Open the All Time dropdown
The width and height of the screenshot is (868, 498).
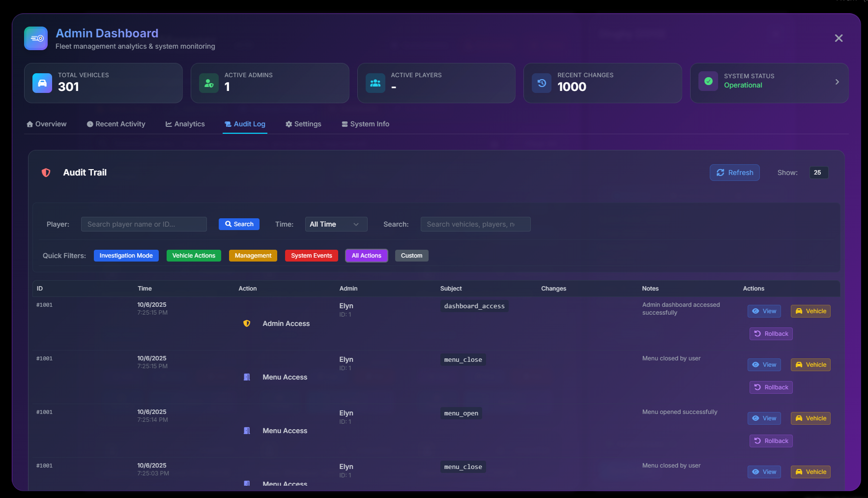(336, 224)
